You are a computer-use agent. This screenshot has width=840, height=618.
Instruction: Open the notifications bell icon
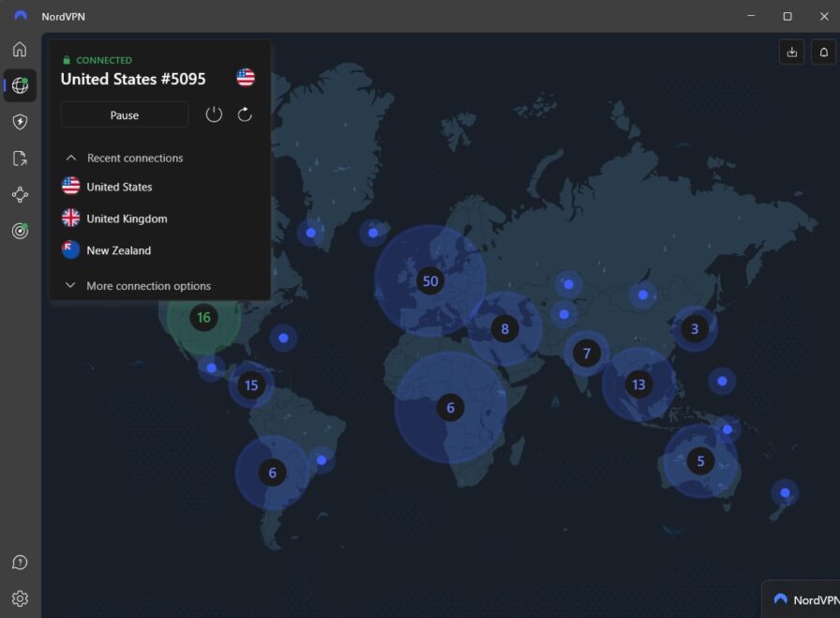(x=824, y=53)
